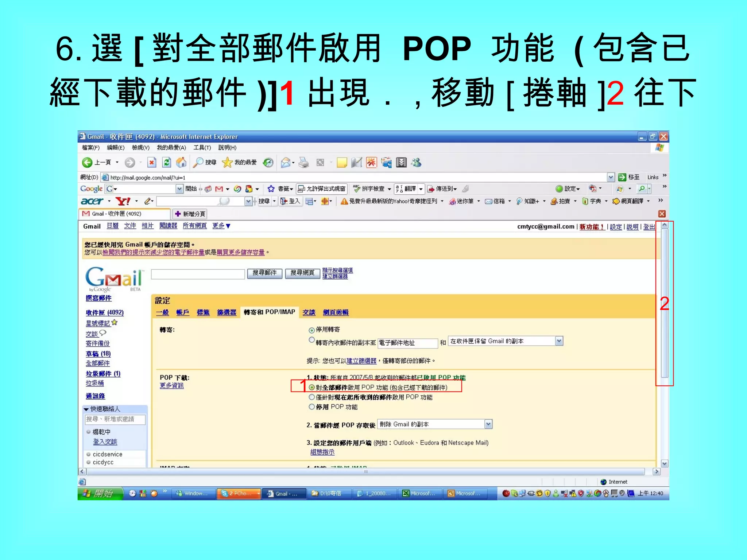The image size is (747, 560).
Task: Click the Yahoo 網頁翻譯 icon
Action: coord(616,201)
